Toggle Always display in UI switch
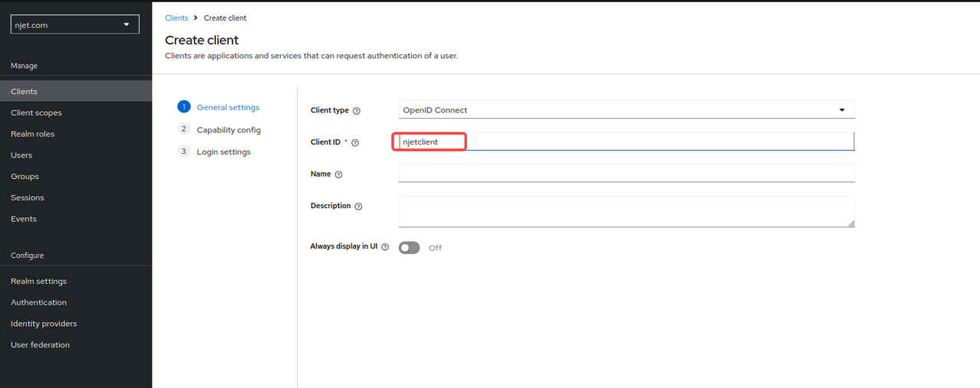Screen dimensions: 980x388 point(410,248)
